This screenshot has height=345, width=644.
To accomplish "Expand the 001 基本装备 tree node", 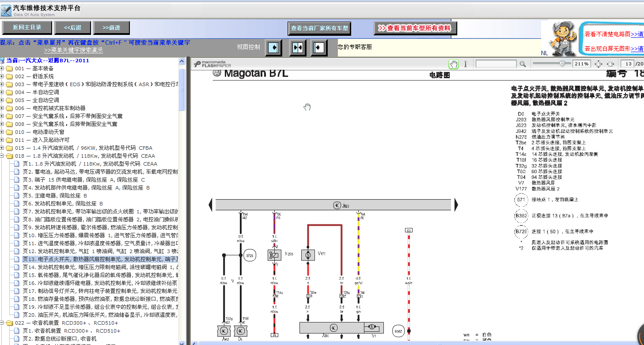I will coord(2,68).
